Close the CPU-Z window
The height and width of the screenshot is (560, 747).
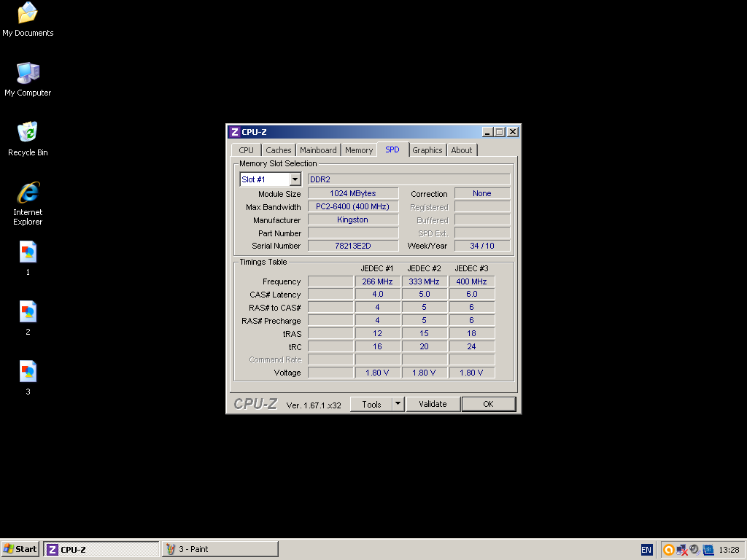point(513,132)
